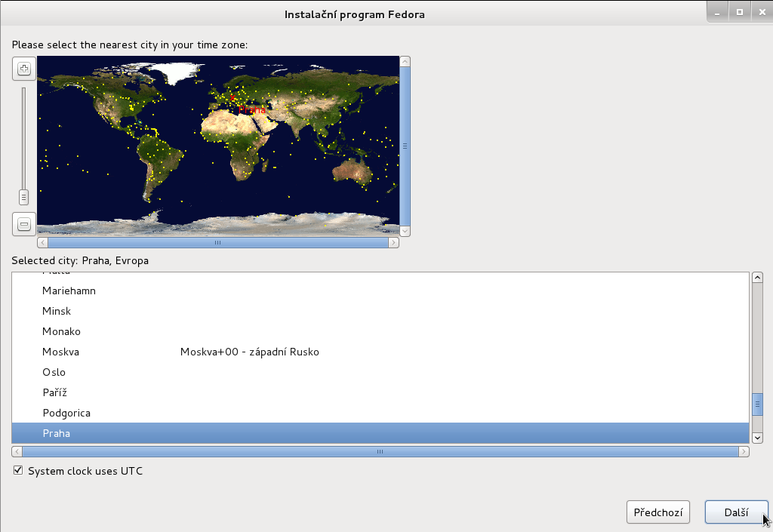Screen dimensions: 773x532
Task: Click the map scroll down arrow
Action: [405, 231]
